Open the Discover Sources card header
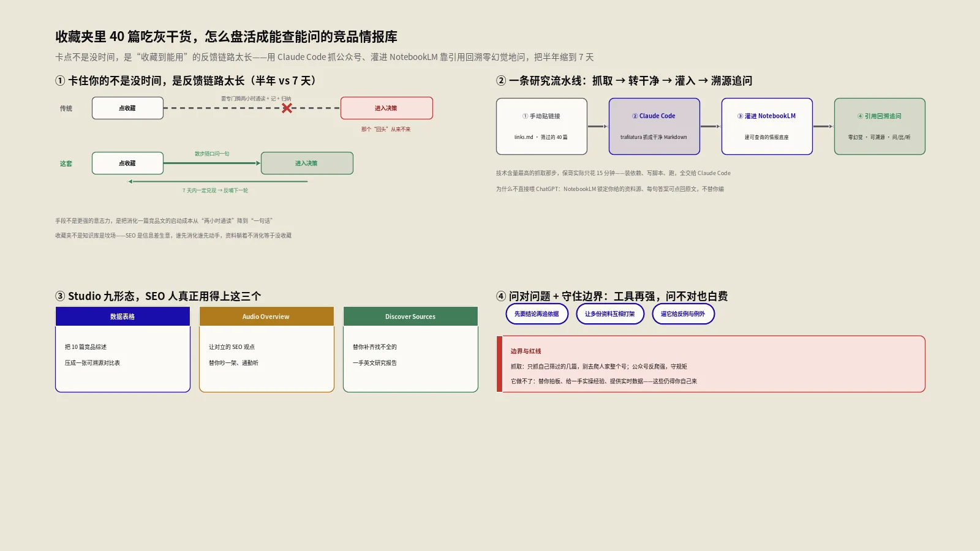Screen dimensions: 980x551 410,317
